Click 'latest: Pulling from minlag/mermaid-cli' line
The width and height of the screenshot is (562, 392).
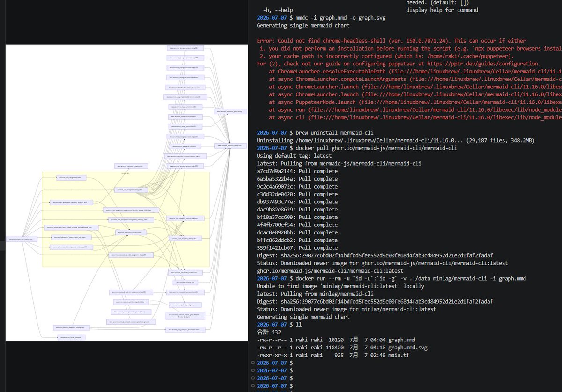pyautogui.click(x=315, y=294)
